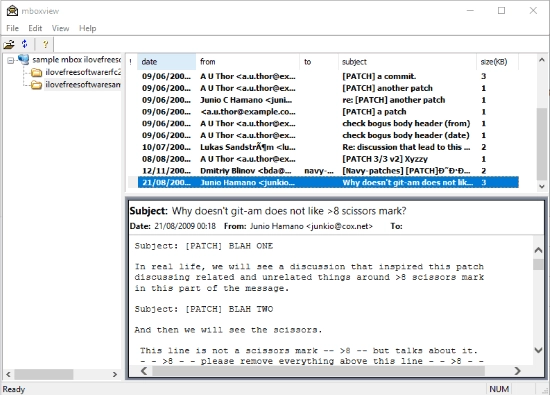This screenshot has height=395, width=550.
Task: Select the ilovefreesoftwarerfc2 folder in tree
Action: 83,72
